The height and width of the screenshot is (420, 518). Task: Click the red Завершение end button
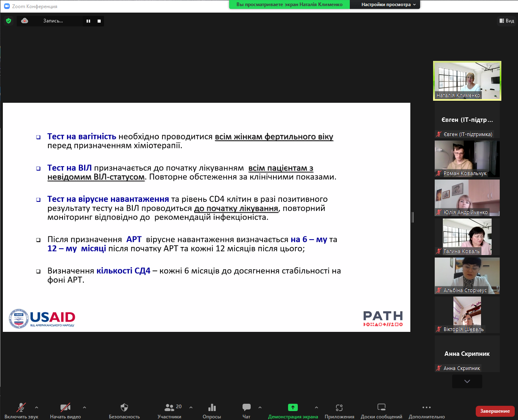click(x=495, y=411)
